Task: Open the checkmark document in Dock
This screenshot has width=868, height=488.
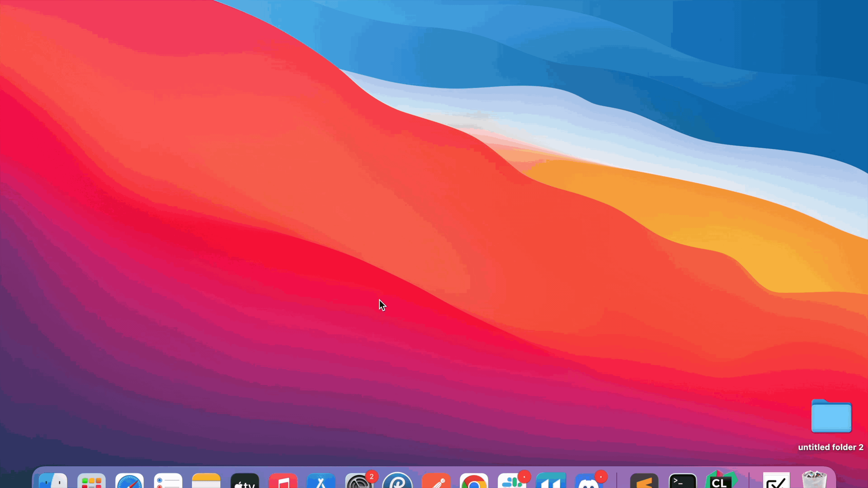Action: pos(776,480)
